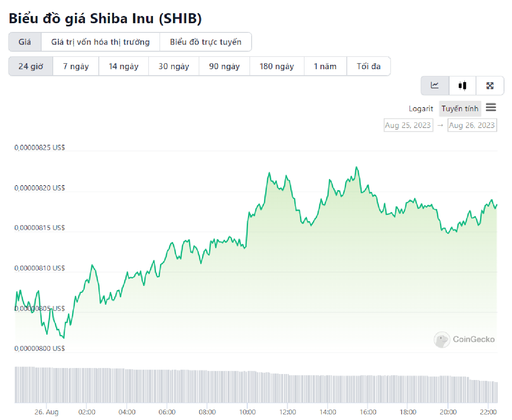The image size is (512, 420).
Task: Click the 0,00000810 US$ axis label
Action: [x=40, y=268]
